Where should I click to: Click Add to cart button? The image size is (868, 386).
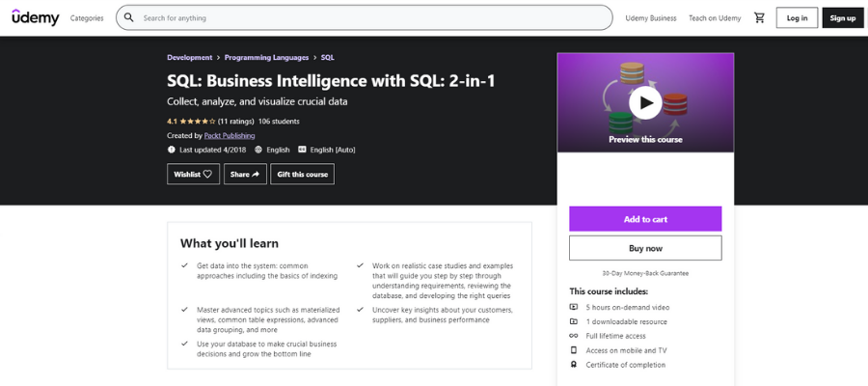[645, 219]
